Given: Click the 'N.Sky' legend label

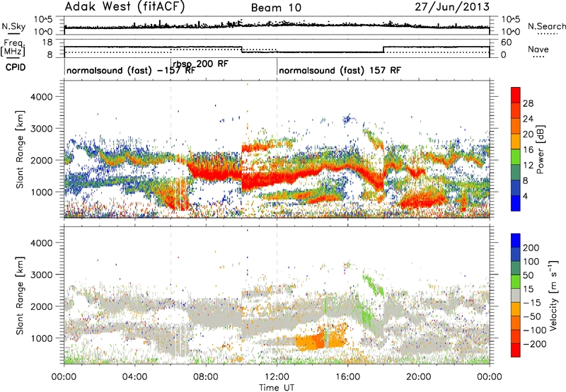Looking at the screenshot, I should coord(13,26).
